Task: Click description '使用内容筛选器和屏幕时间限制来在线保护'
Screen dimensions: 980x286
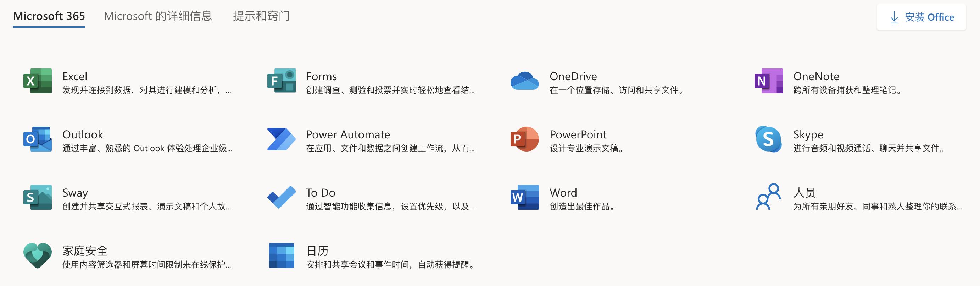Action: coord(146,264)
